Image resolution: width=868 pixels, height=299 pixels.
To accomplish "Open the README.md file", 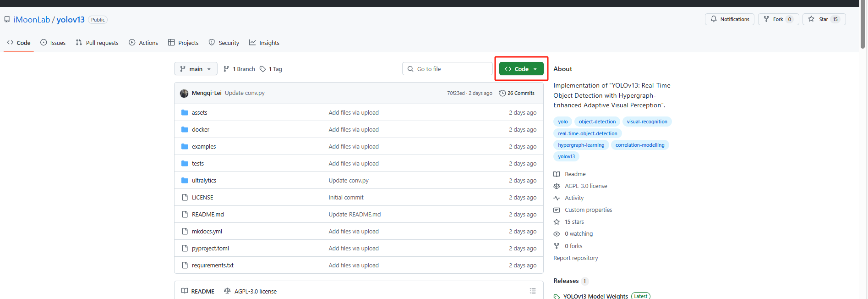I will [x=208, y=215].
